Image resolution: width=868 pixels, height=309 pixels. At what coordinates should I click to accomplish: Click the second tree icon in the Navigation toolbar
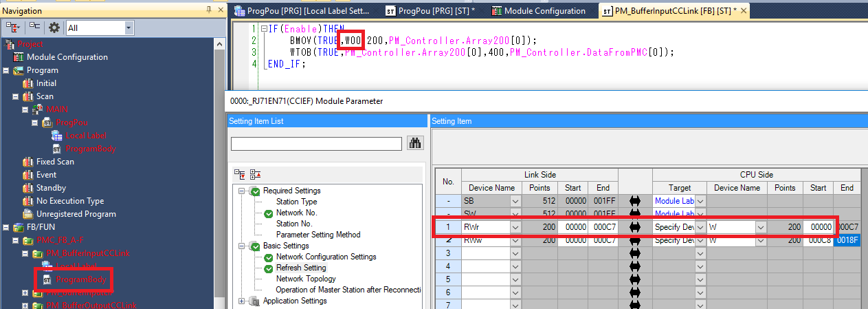34,28
